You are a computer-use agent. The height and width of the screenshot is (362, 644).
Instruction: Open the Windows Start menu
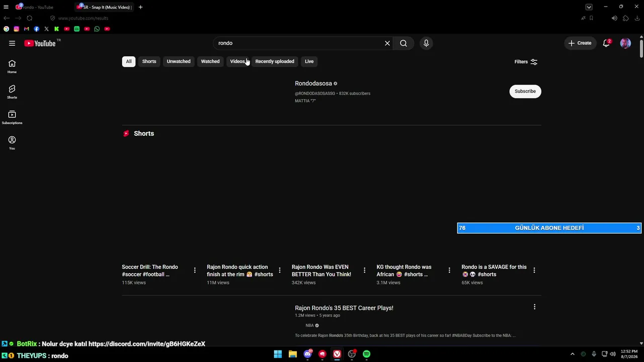[278, 354]
